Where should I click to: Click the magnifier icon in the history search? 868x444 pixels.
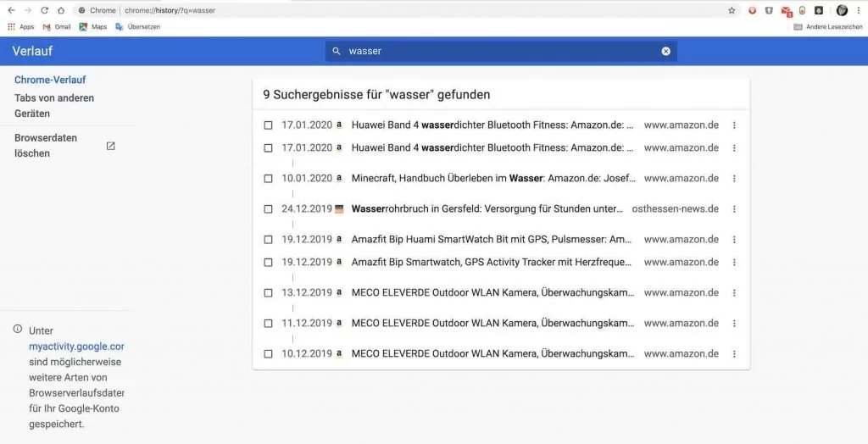336,51
